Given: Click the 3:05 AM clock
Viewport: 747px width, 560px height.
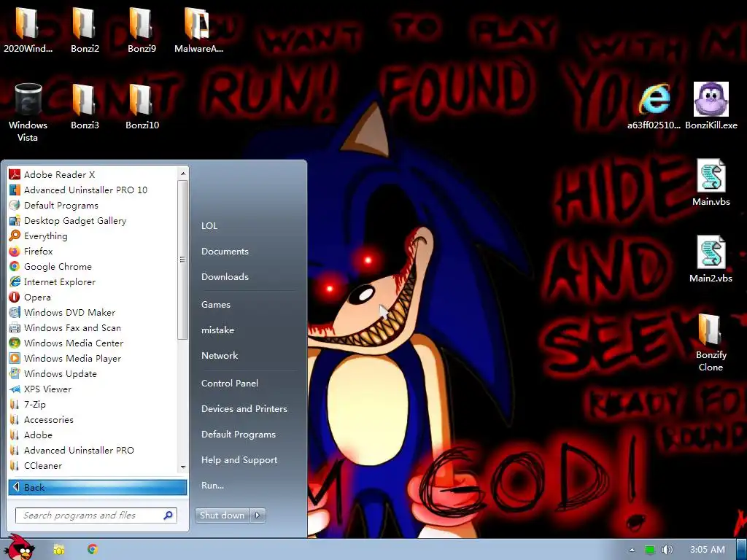Looking at the screenshot, I should (707, 550).
